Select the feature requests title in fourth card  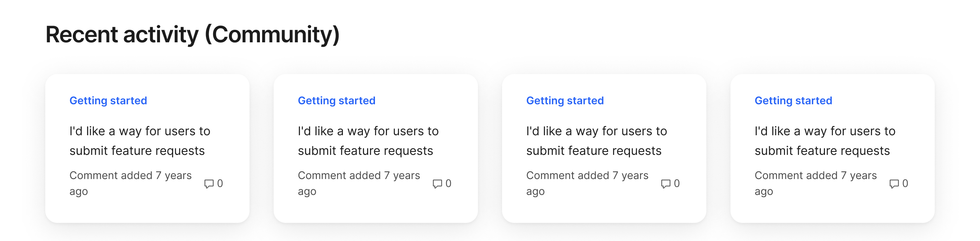(x=825, y=141)
